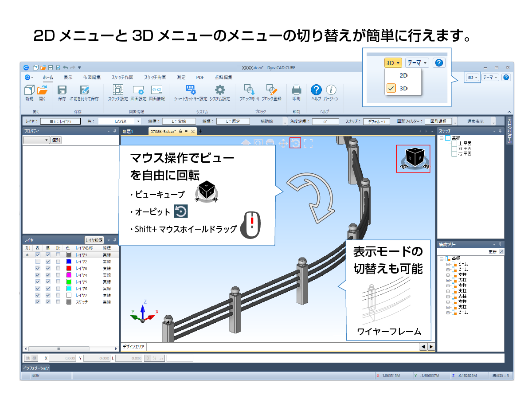Open the テーマ theme dropdown
The image size is (532, 399).
pos(491,78)
